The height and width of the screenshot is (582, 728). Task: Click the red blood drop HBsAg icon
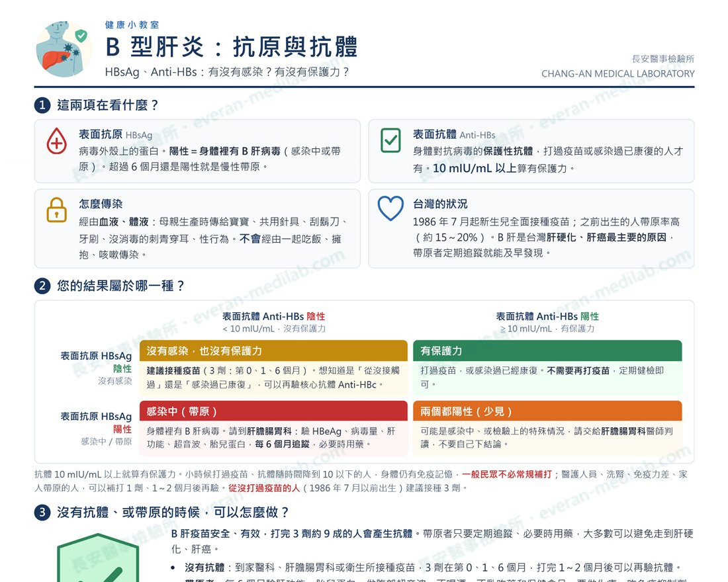pyautogui.click(x=57, y=141)
